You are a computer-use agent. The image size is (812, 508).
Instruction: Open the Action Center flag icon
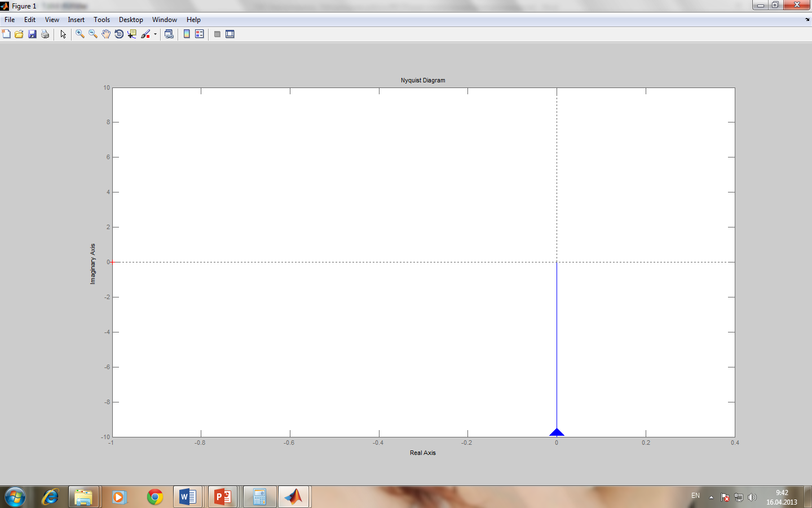coord(725,497)
